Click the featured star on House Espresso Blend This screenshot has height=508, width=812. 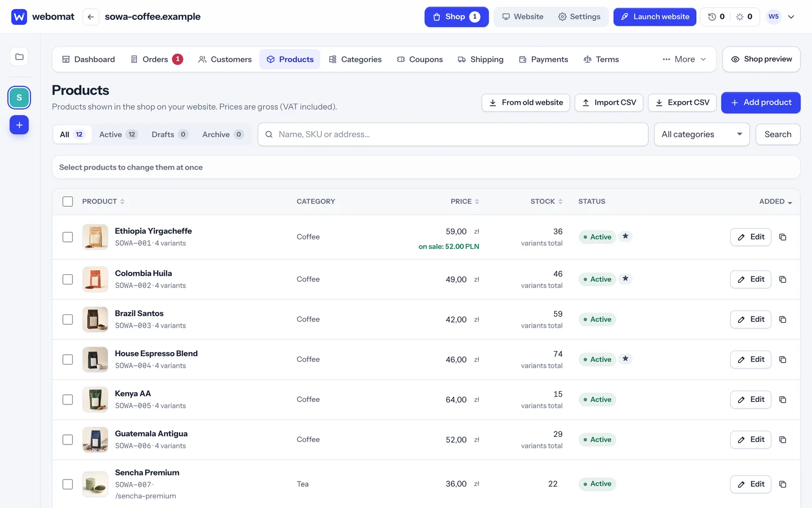click(x=626, y=359)
